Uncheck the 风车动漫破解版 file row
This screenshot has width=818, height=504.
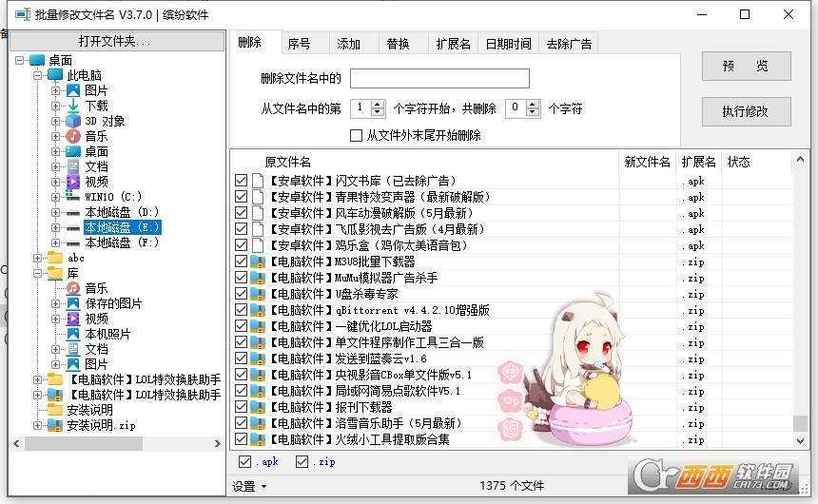coord(241,213)
